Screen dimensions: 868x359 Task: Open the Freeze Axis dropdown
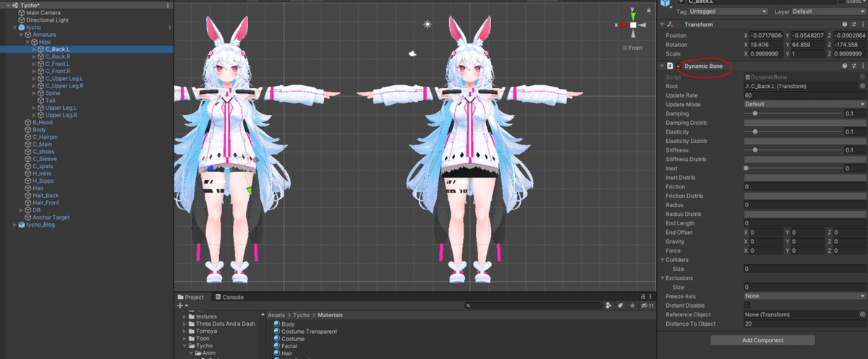click(804, 296)
